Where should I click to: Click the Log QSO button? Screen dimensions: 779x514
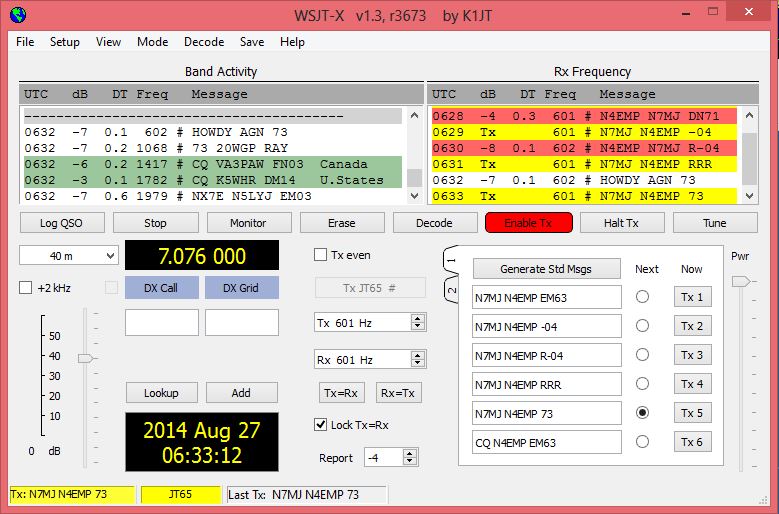pos(62,223)
